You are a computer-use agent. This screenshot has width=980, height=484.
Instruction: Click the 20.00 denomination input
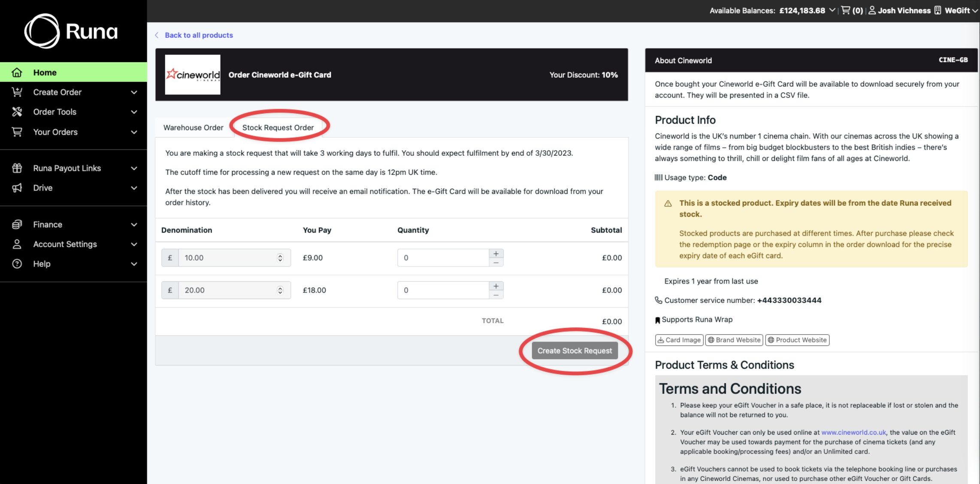[234, 290]
